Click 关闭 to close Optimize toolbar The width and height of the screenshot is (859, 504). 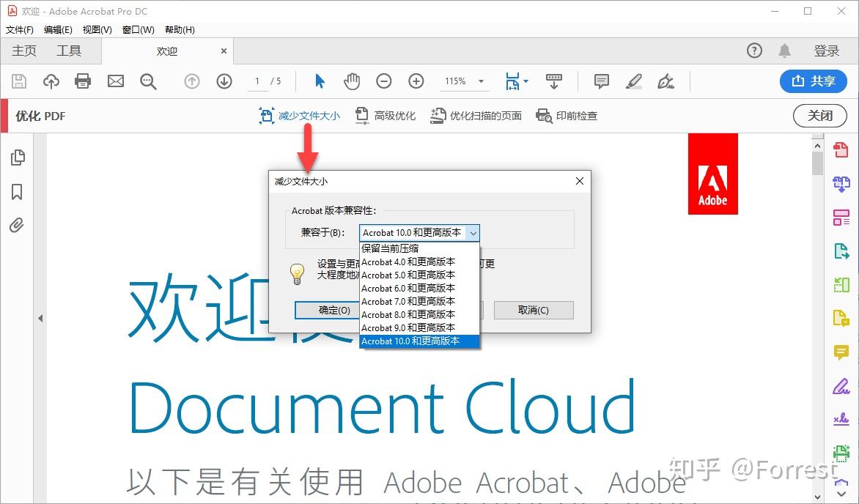[x=820, y=116]
